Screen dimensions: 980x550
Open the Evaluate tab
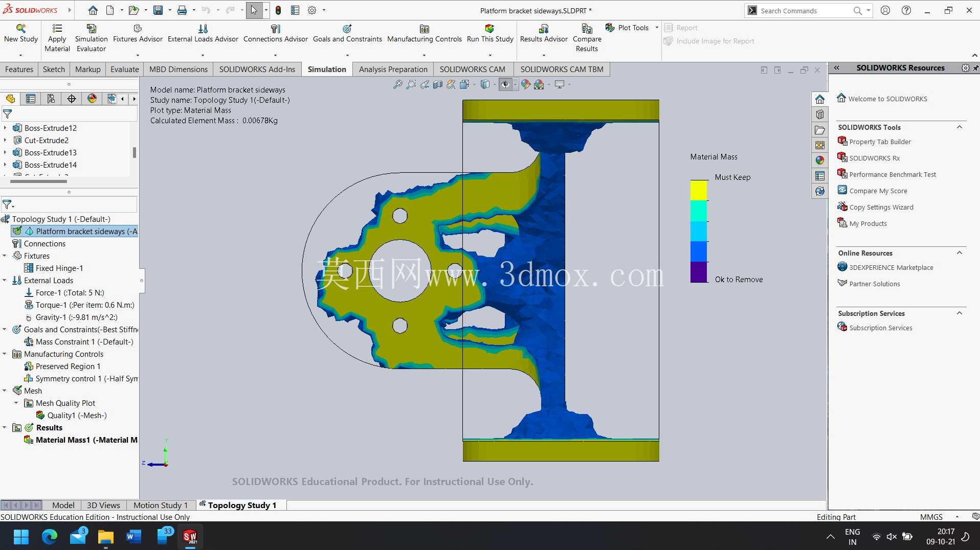(124, 69)
